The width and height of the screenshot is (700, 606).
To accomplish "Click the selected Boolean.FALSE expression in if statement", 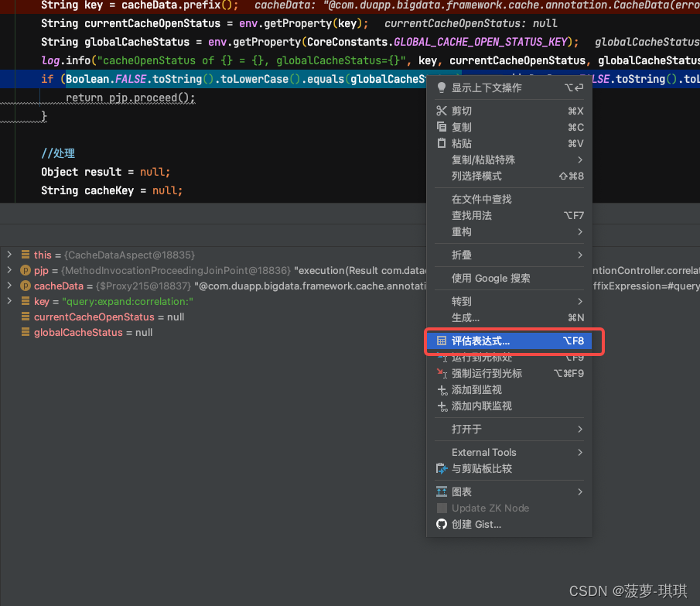I will pyautogui.click(x=247, y=79).
